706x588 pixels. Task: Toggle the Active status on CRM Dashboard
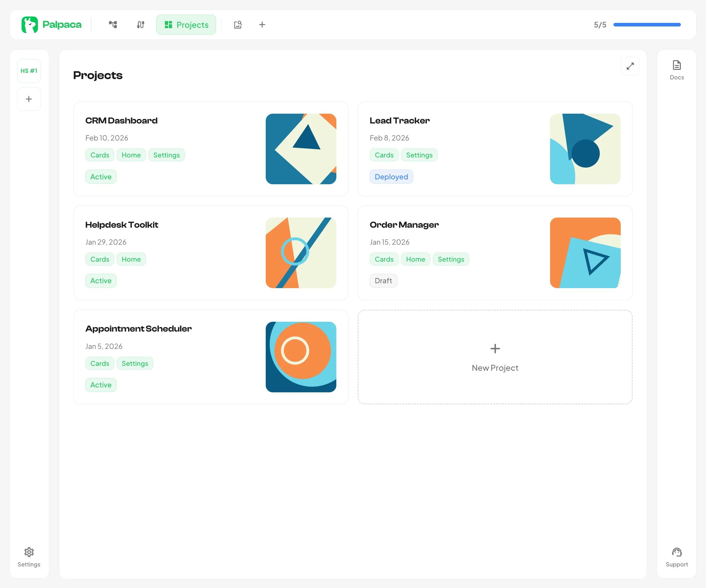(x=101, y=176)
